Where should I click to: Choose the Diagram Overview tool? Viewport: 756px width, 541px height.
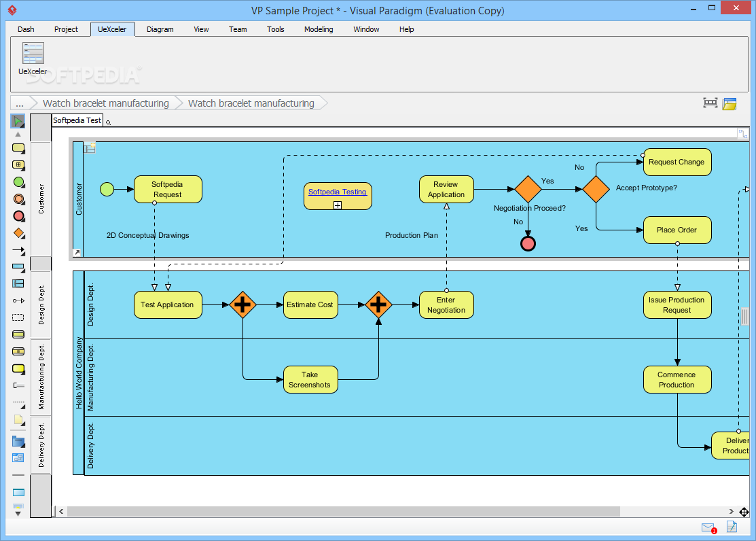[18, 457]
